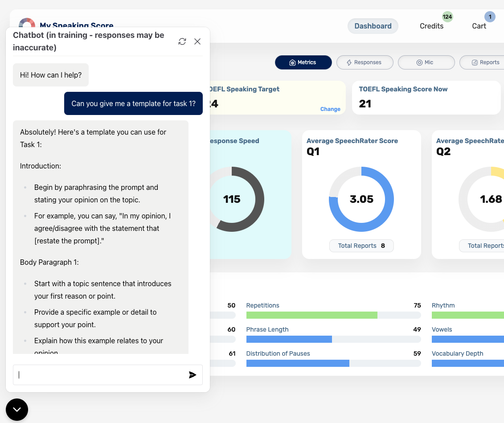Image resolution: width=504 pixels, height=423 pixels.
Task: Collapse chatbot with chevron-down button
Action: [17, 410]
